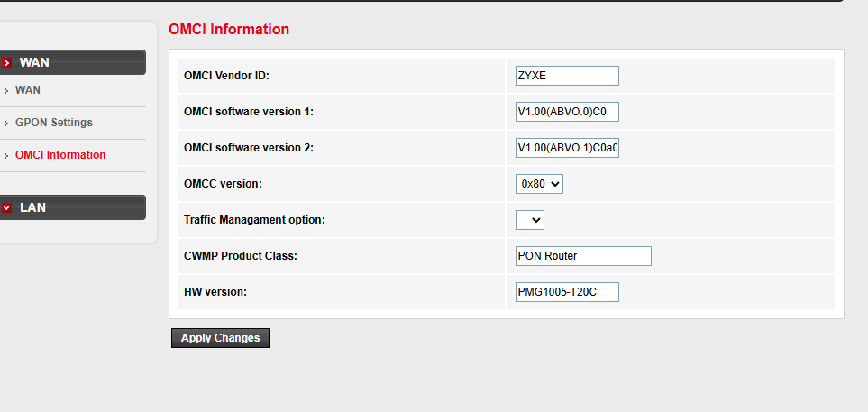Click the small arrow bullet beside OMCI Information
The height and width of the screenshot is (412, 868).
(x=6, y=156)
